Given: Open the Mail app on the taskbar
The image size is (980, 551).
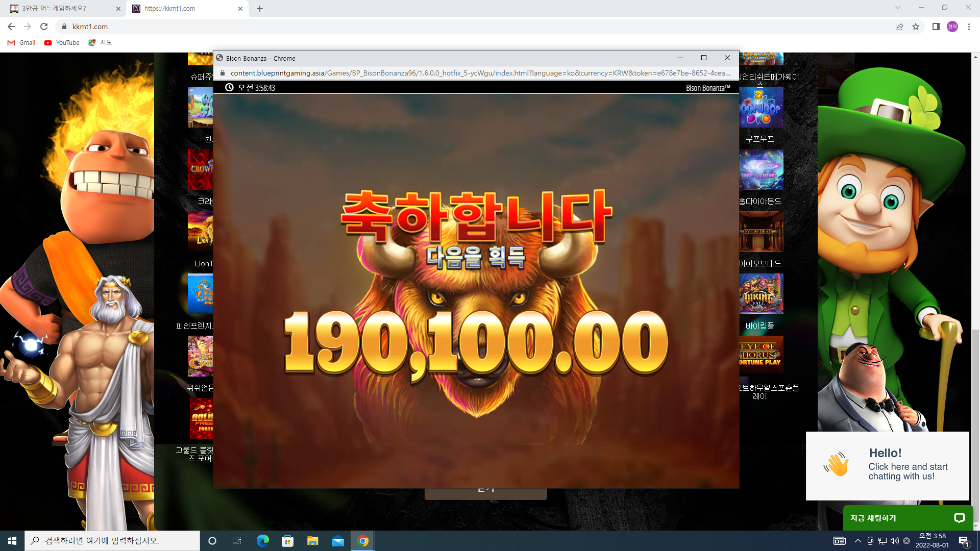Looking at the screenshot, I should [338, 541].
